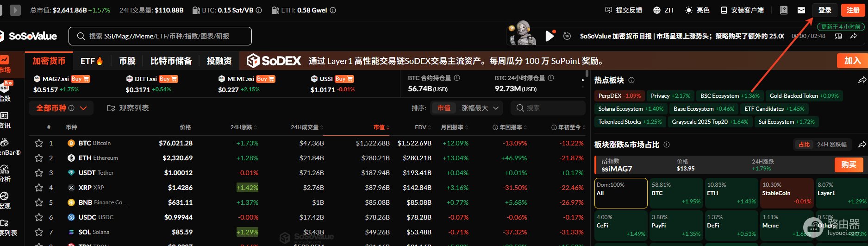Open 市场 in the left sidebar
This screenshot has width=868, height=246.
5,65
